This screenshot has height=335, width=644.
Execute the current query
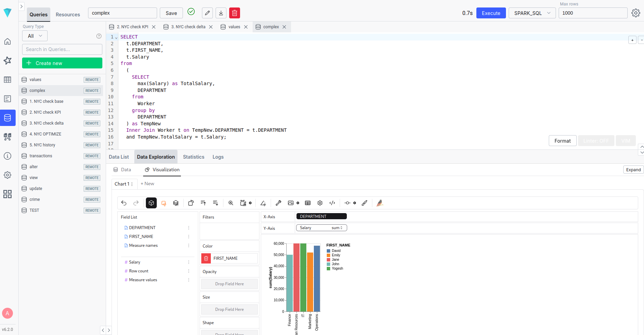pos(491,13)
